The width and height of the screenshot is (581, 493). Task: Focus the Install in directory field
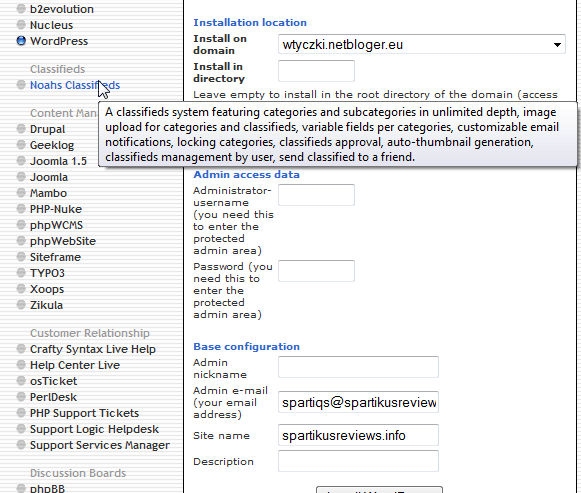316,71
